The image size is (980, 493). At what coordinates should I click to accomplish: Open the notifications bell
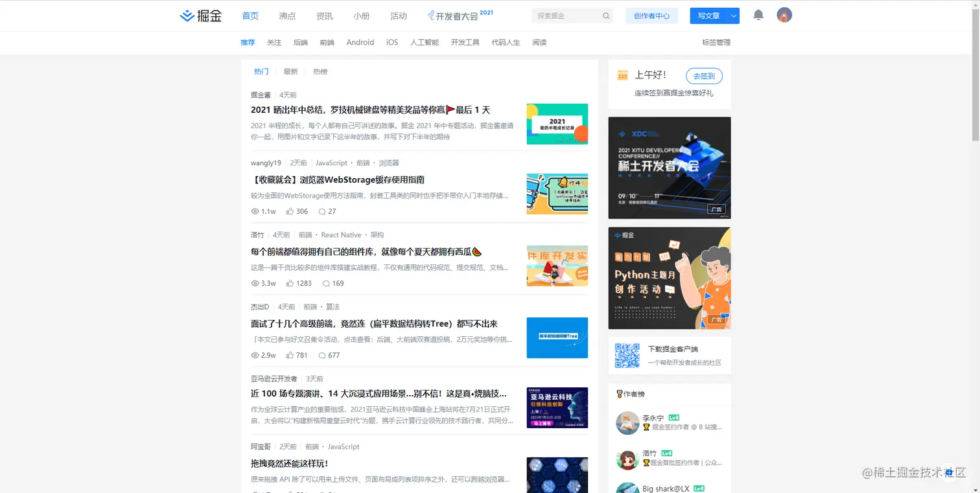[x=758, y=16]
